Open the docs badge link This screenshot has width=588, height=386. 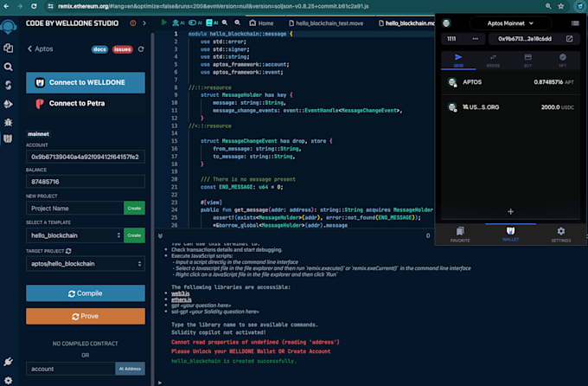[99, 49]
